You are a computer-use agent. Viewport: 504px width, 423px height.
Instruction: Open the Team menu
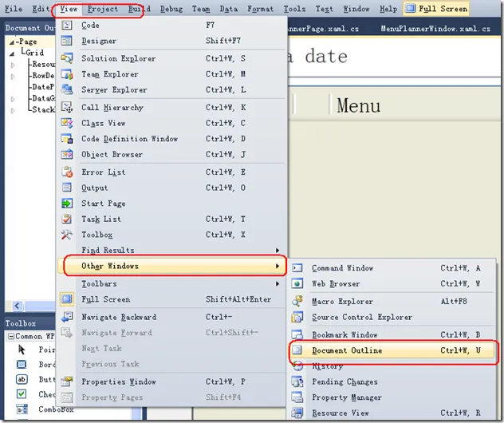[201, 9]
